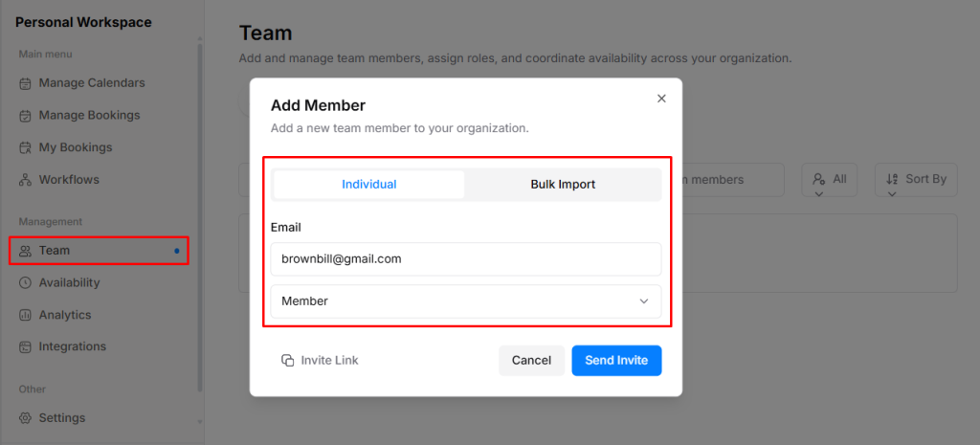Open Team in the sidebar menu
This screenshot has width=980, height=445.
click(55, 251)
